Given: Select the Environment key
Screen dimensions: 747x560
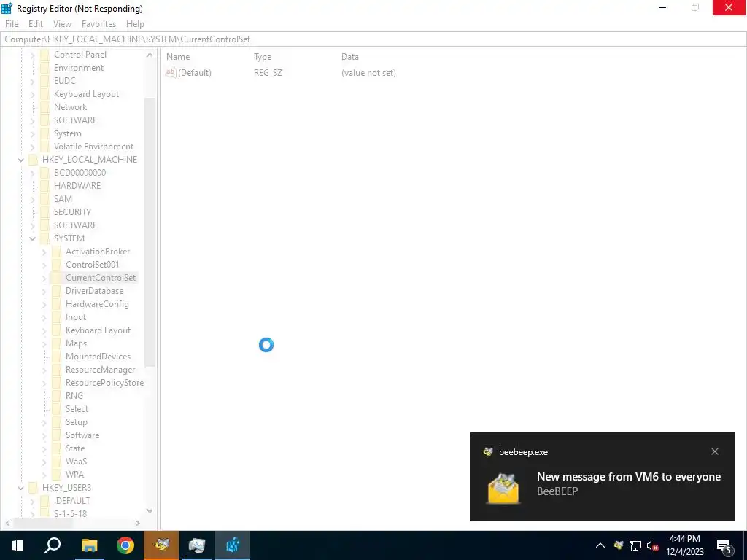Looking at the screenshot, I should click(x=79, y=68).
